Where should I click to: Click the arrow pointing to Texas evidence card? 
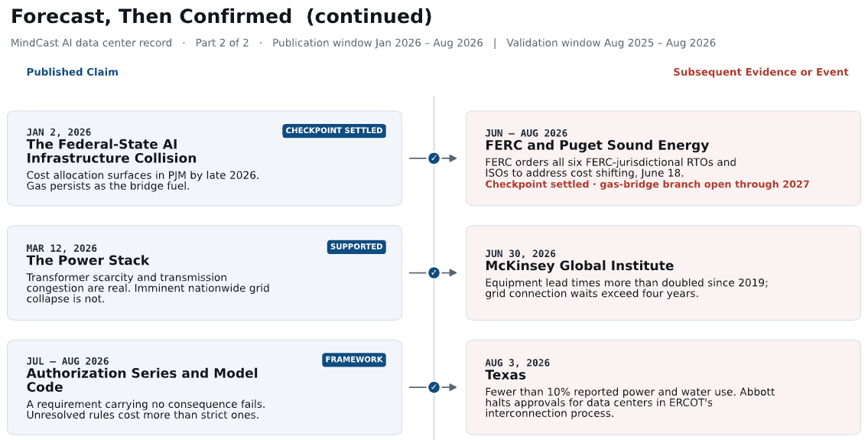tap(450, 387)
